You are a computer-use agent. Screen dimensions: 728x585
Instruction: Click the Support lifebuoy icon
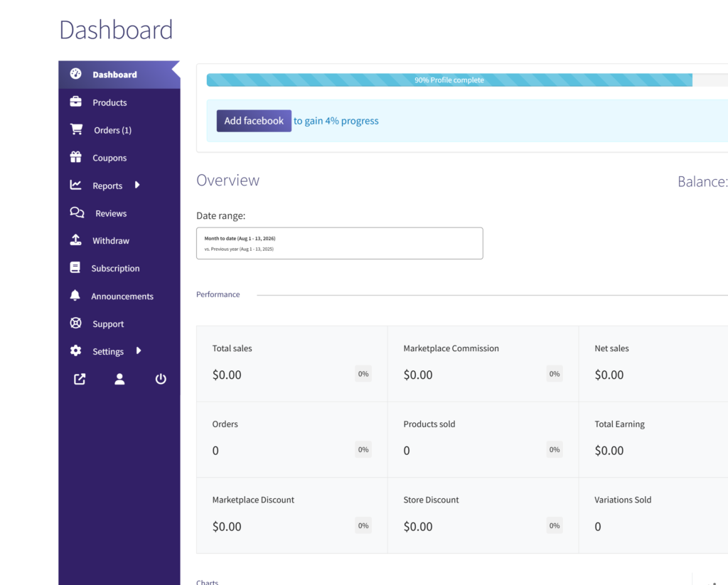click(x=75, y=323)
